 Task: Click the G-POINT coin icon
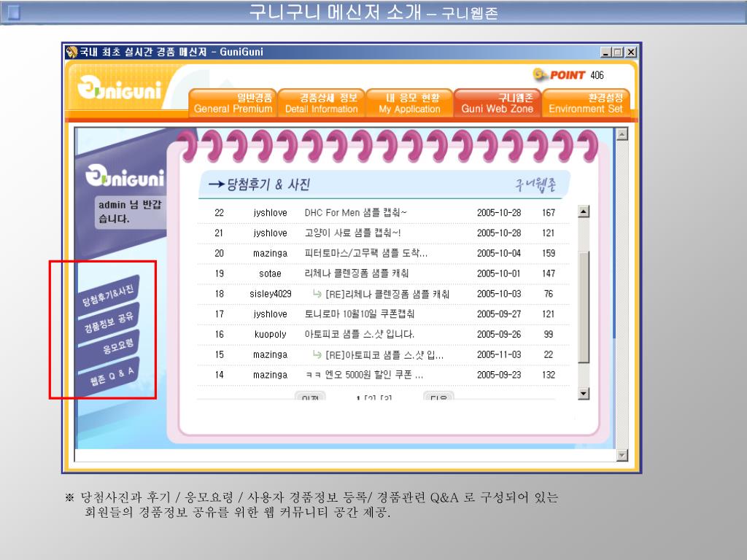539,74
